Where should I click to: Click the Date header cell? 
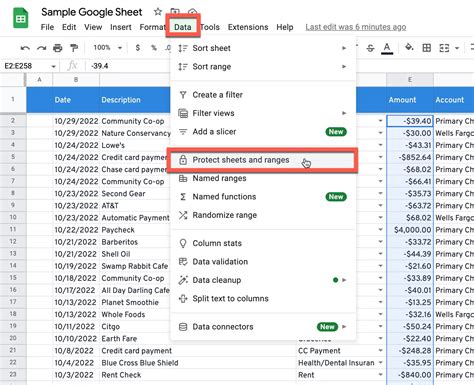[x=76, y=100]
